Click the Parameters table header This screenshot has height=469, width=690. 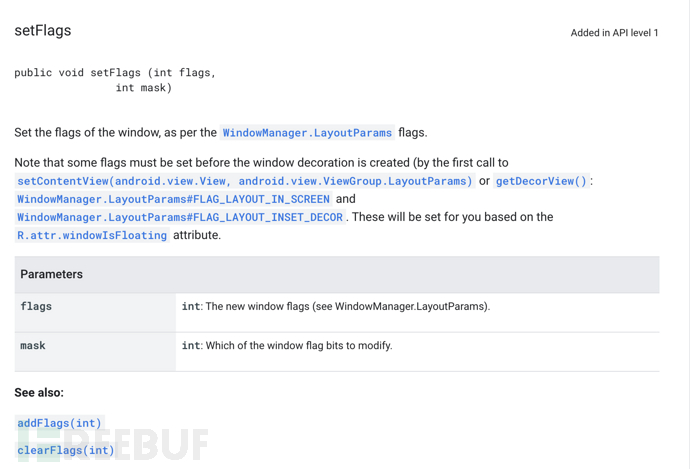pyautogui.click(x=337, y=275)
